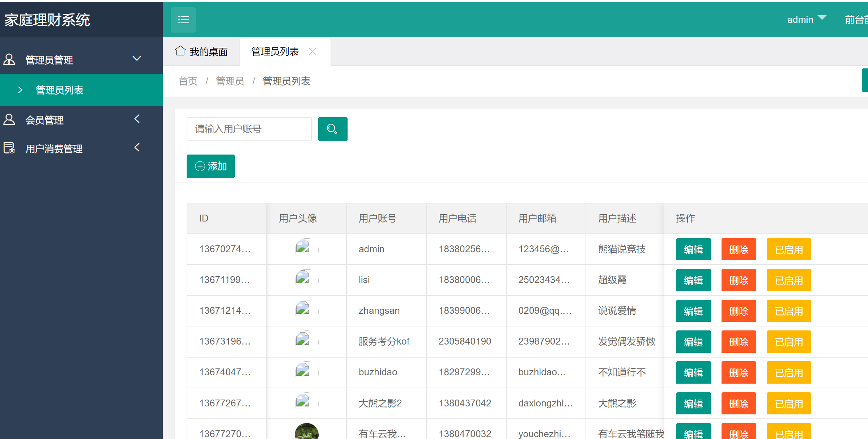
Task: Edit the 大熊之影2 user row
Action: 693,404
